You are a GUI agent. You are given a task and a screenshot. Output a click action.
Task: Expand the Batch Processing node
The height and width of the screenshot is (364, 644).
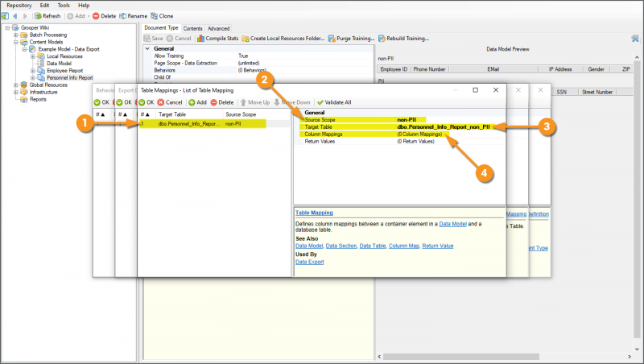click(x=15, y=35)
